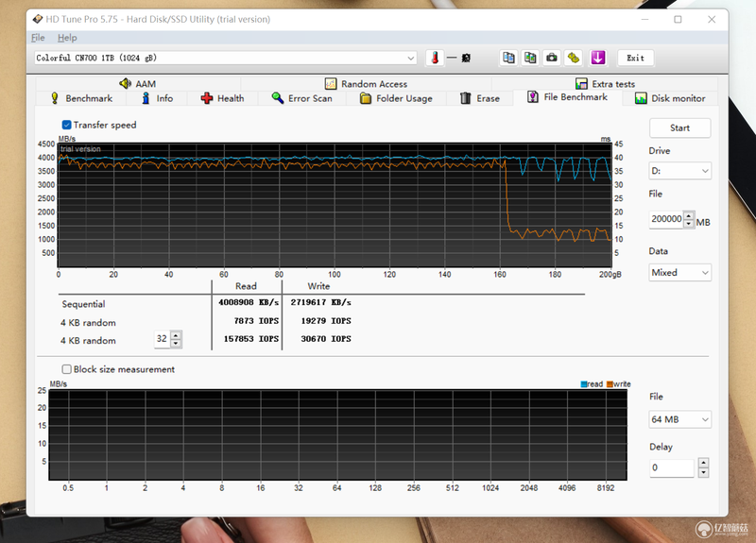Click the orange write legend swatch

[x=610, y=384]
